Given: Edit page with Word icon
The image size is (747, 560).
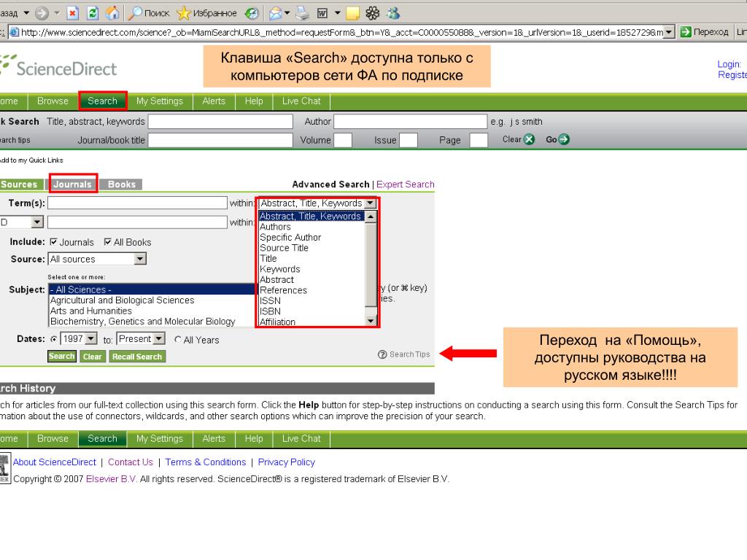Looking at the screenshot, I should (x=322, y=13).
